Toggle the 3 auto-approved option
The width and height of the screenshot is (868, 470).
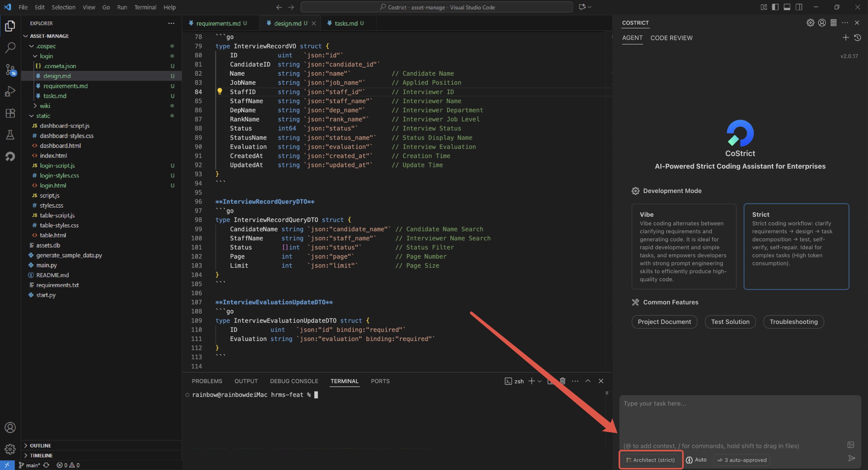[x=742, y=460]
